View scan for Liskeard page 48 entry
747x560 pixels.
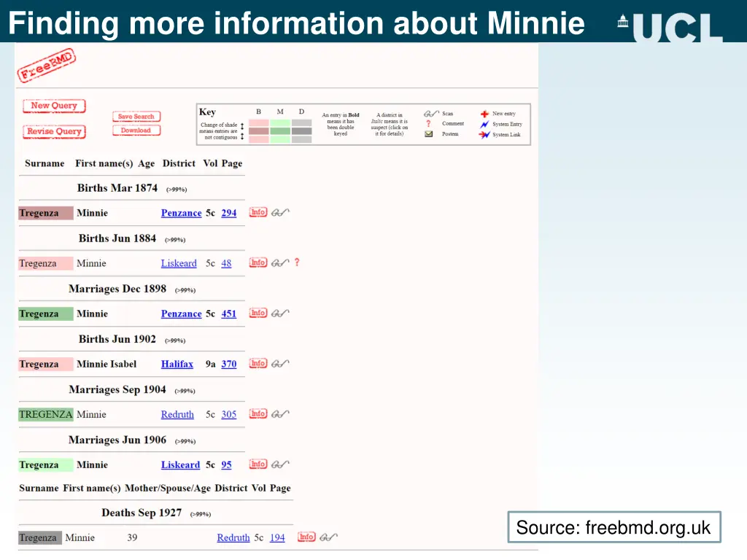click(280, 262)
